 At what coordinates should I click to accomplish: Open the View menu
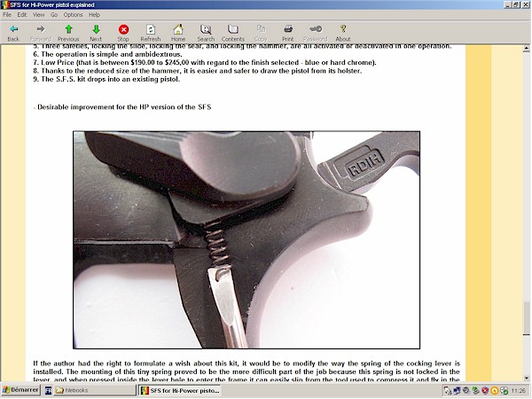point(38,14)
